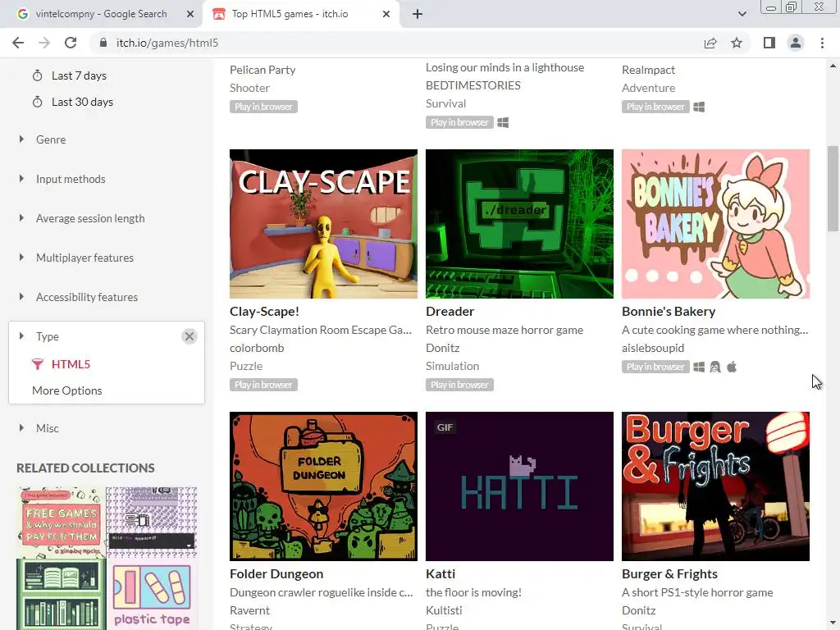Open the Bonnie's Bakery thumbnail
Image resolution: width=840 pixels, height=630 pixels.
click(x=715, y=224)
